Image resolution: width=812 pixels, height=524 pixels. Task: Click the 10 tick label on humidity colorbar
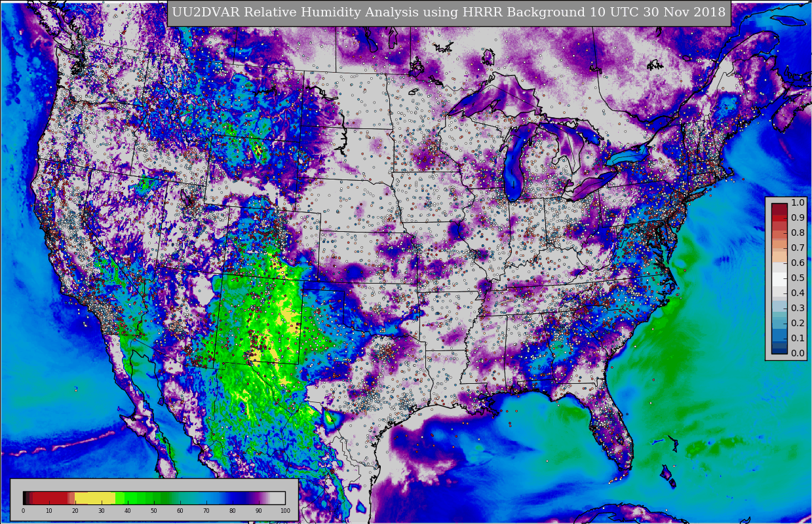click(49, 511)
